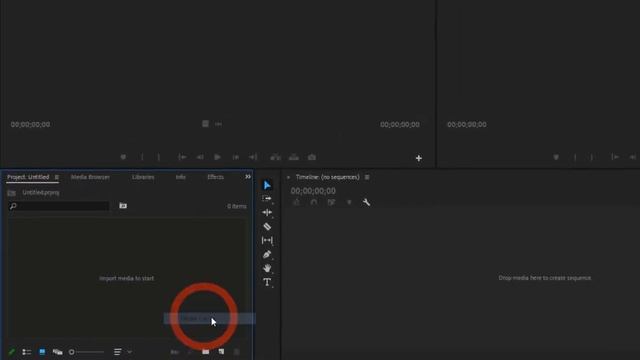Select the Selection tool arrow

[x=267, y=185]
